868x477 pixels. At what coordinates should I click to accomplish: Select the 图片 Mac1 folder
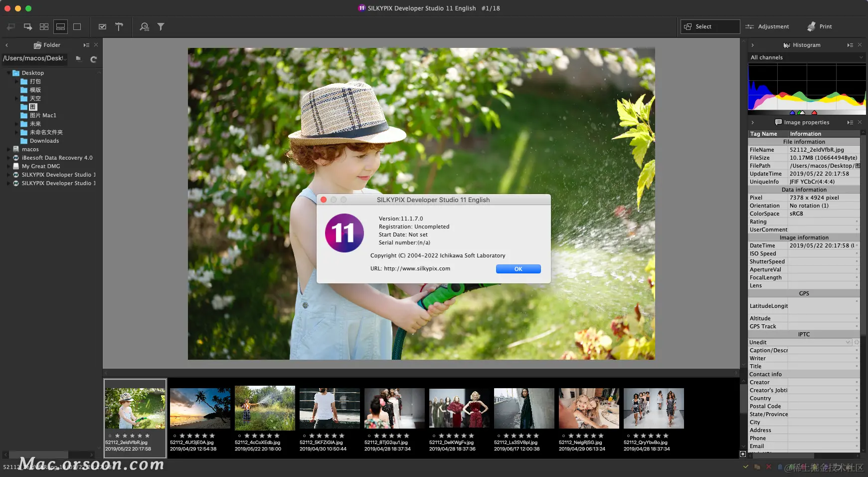pos(43,115)
